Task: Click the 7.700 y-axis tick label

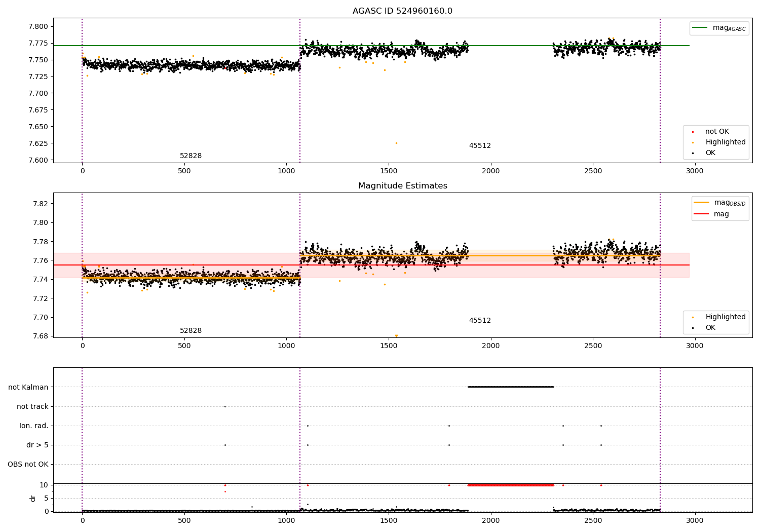Action: 38,93
